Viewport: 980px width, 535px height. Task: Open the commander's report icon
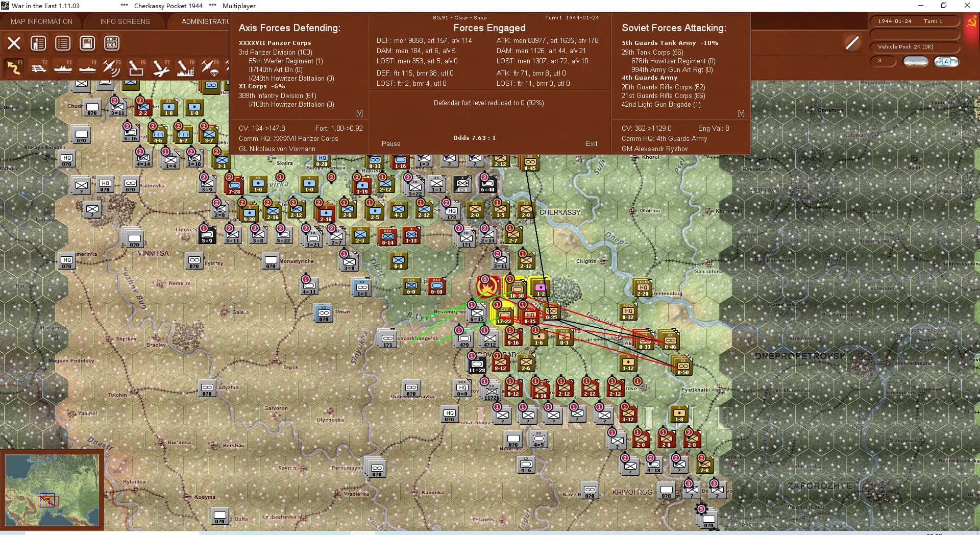[x=38, y=43]
